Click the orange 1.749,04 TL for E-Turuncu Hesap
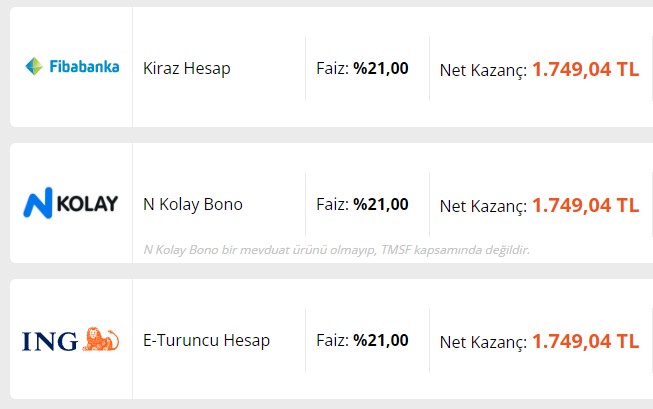Image resolution: width=653 pixels, height=409 pixels. click(x=585, y=340)
